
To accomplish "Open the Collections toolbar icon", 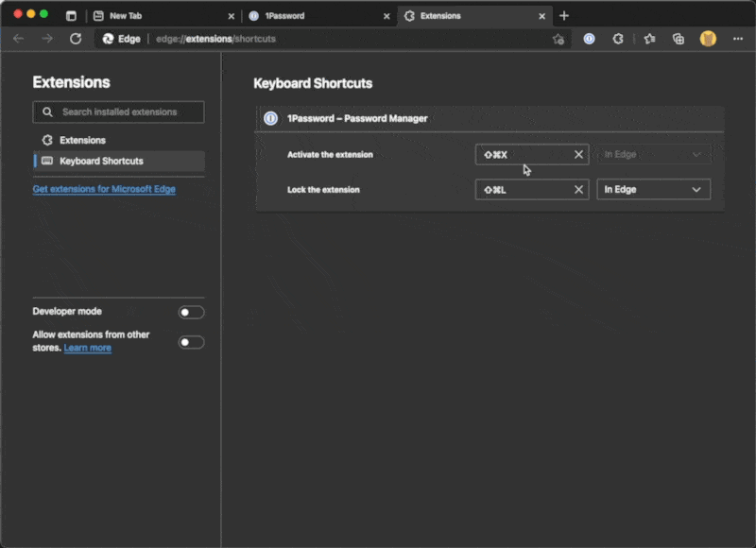I will pos(678,39).
